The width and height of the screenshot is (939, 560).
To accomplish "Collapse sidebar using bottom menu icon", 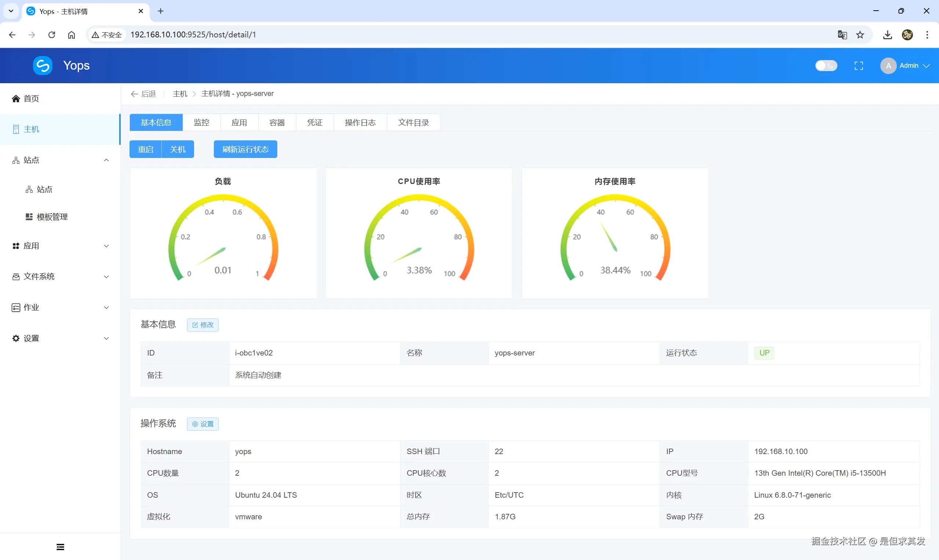I will (61, 547).
